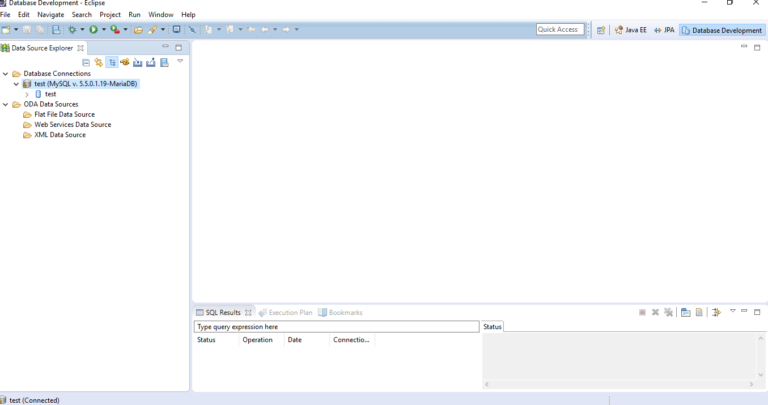Toggle Link with Editor in Data Source Explorer
Image resolution: width=768 pixels, height=405 pixels.
point(112,63)
